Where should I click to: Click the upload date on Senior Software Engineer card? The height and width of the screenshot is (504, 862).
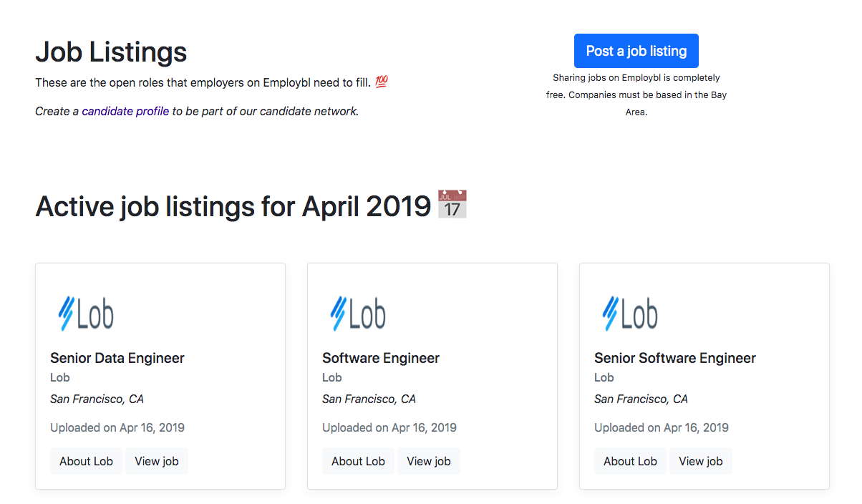(662, 427)
